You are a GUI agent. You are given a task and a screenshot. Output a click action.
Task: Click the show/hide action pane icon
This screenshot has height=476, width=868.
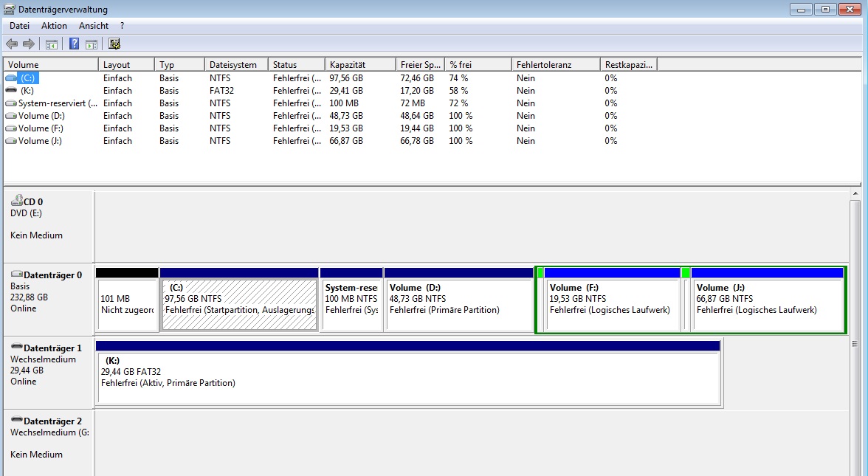pos(92,44)
